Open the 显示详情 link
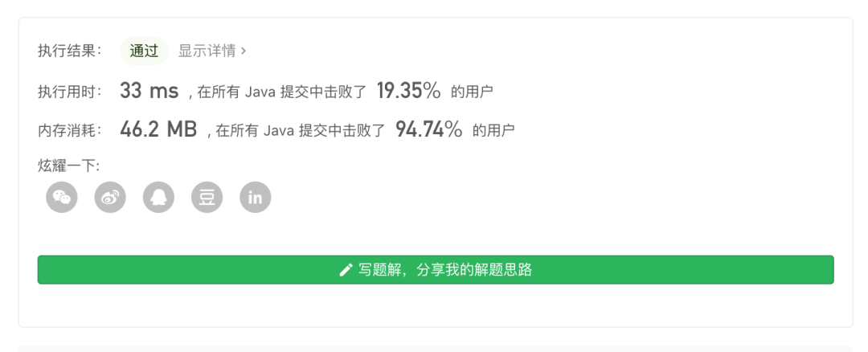This screenshot has width=868, height=352. point(207,51)
